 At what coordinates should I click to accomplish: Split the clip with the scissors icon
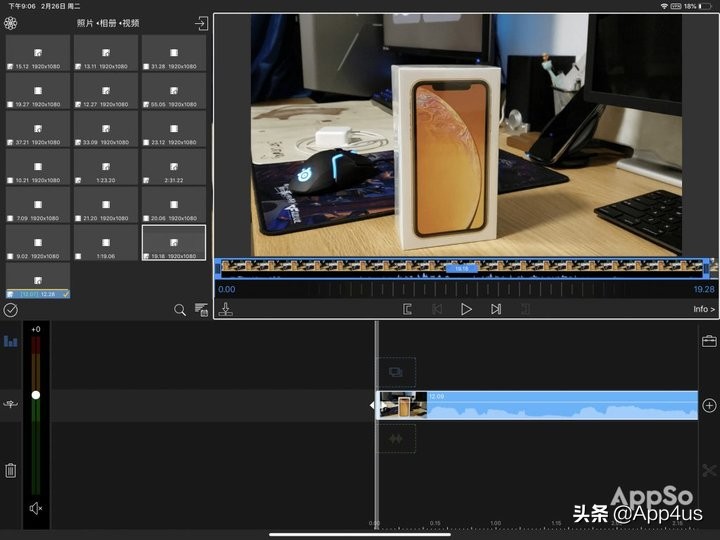point(709,470)
